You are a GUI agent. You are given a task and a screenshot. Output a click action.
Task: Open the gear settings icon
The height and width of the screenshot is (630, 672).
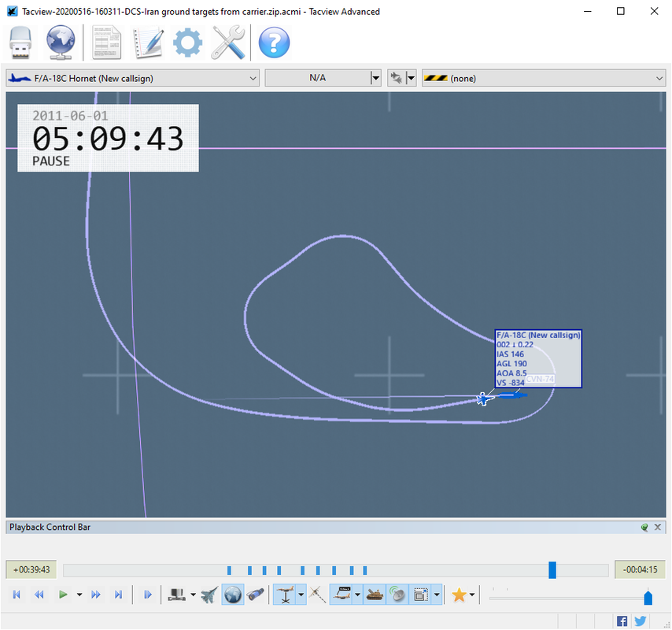[188, 43]
